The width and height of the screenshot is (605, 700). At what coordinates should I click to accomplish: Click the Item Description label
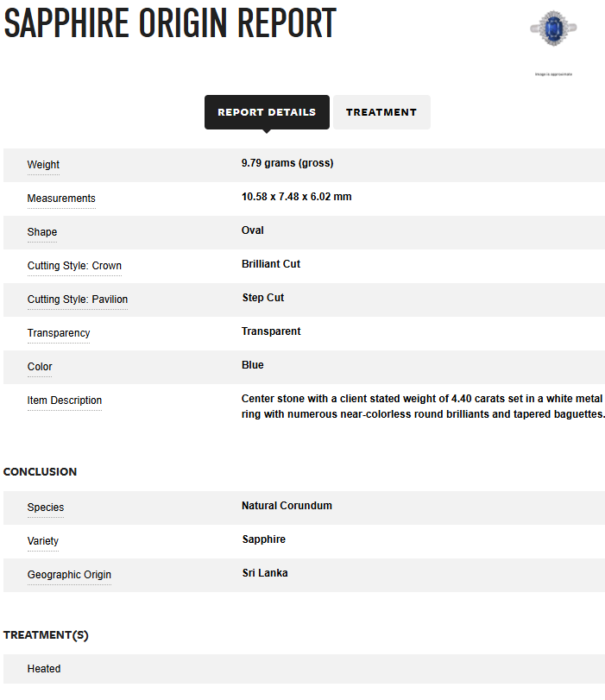(64, 400)
